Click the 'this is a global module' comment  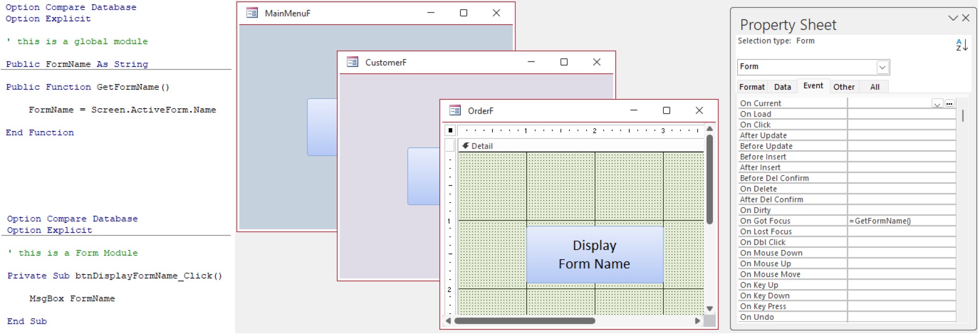pyautogui.click(x=77, y=41)
